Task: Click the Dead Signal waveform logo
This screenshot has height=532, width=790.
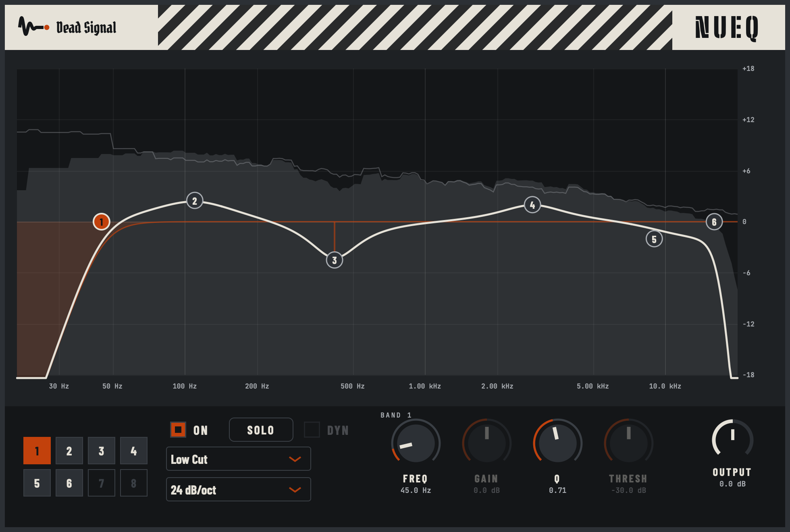Action: [34, 27]
